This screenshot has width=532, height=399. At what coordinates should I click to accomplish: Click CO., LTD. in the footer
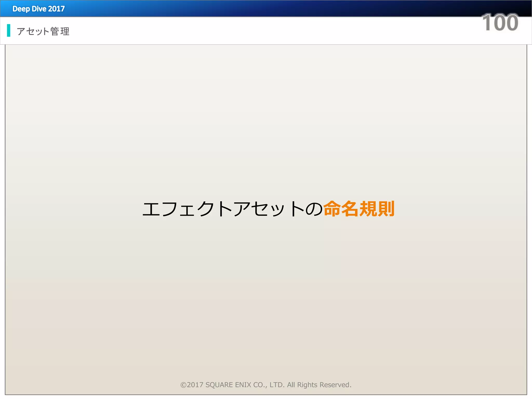[x=269, y=385]
